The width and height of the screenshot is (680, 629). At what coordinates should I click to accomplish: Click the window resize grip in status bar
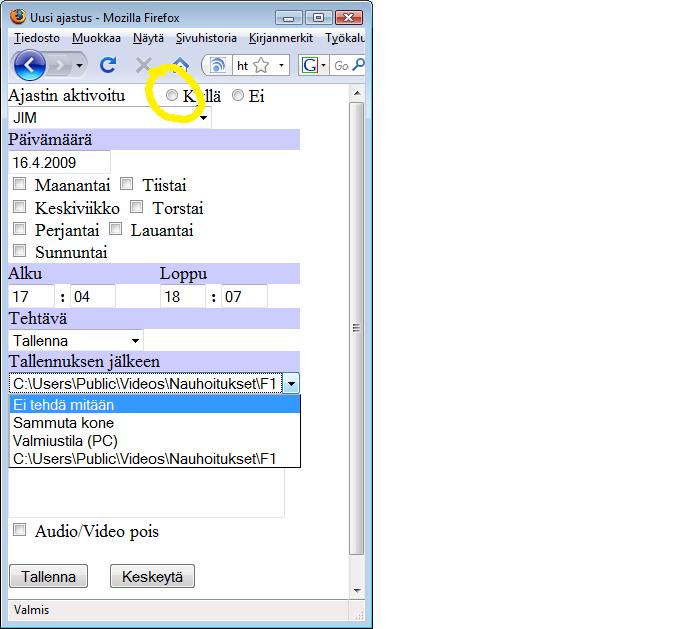(x=359, y=614)
